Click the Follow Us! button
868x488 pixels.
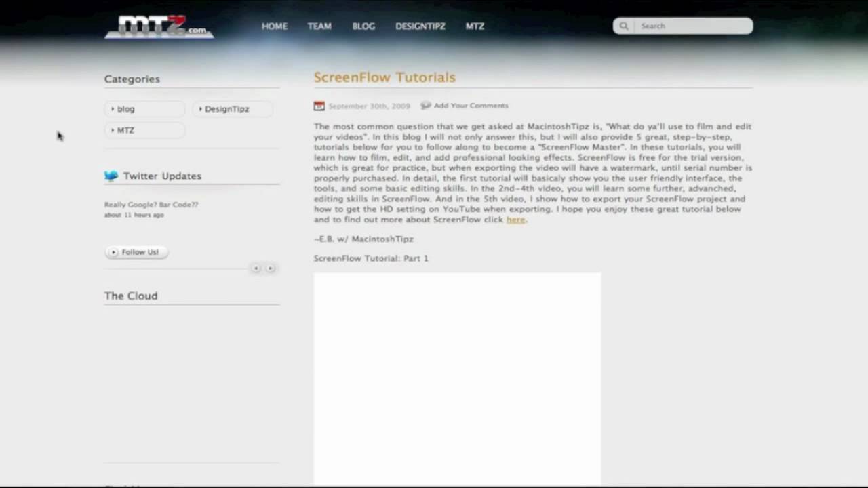136,252
